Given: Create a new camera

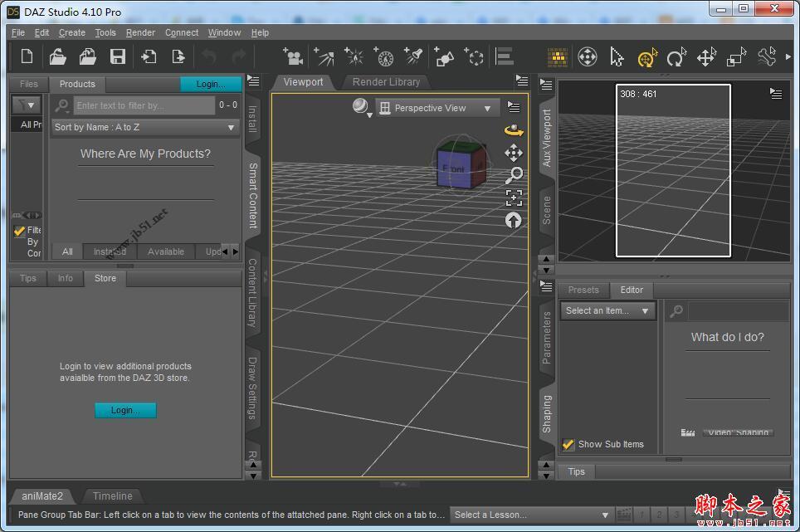Looking at the screenshot, I should [x=294, y=56].
